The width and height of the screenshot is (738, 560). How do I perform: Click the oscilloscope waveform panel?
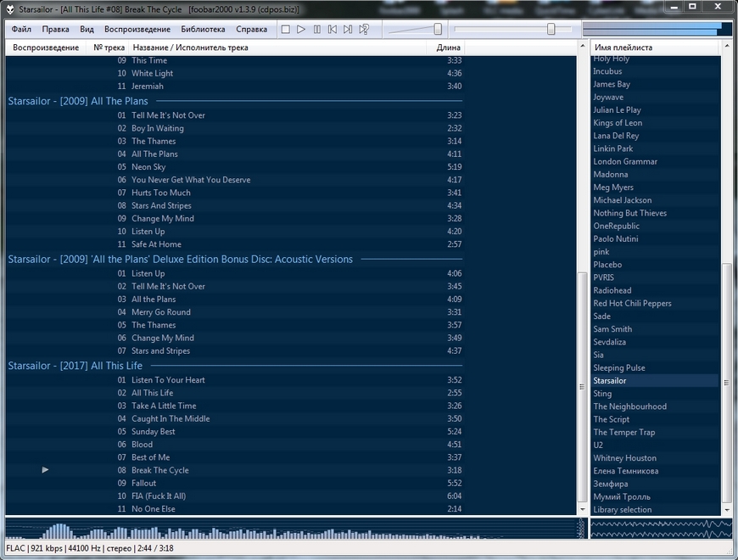tap(661, 529)
